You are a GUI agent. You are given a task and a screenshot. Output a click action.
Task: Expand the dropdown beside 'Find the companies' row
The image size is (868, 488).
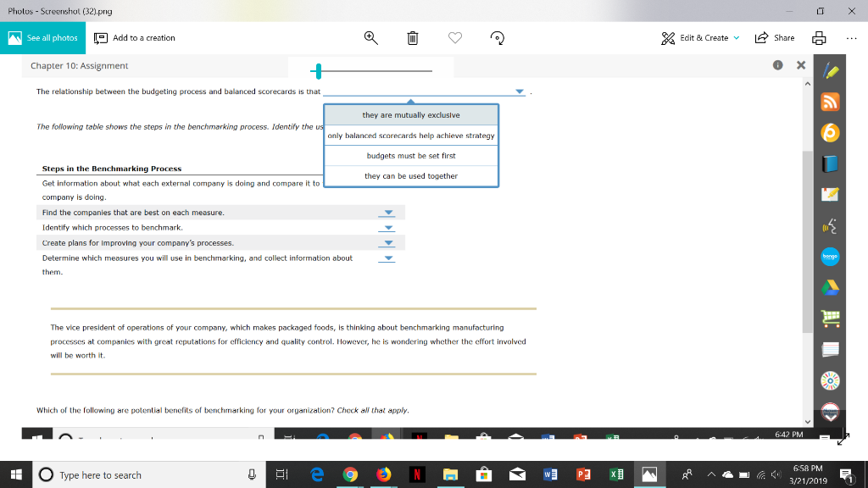387,212
